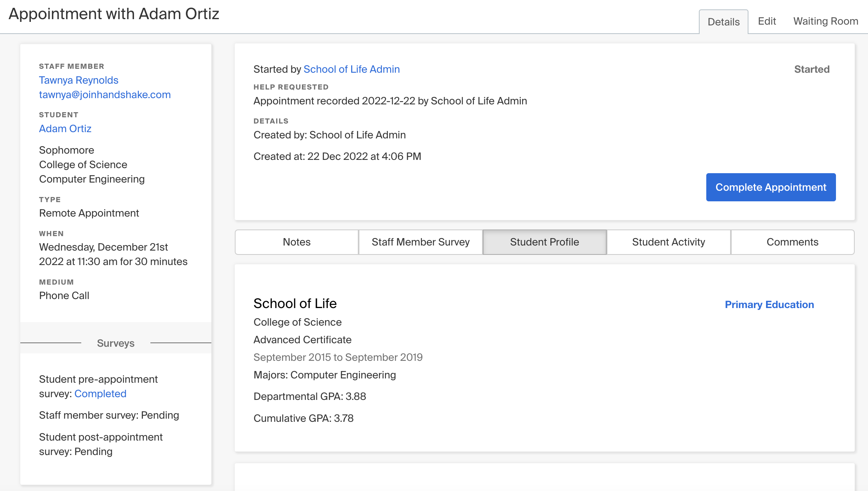868x491 pixels.
Task: Open the Staff Member Survey tab
Action: click(420, 242)
